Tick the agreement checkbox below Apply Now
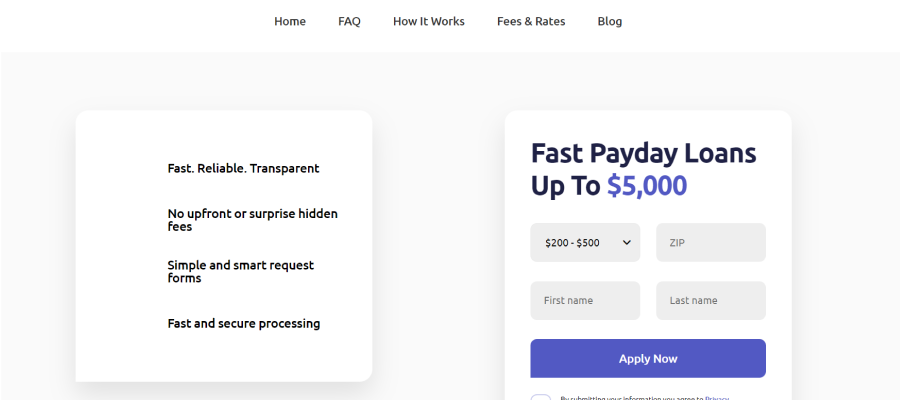The image size is (900, 400). click(x=540, y=398)
